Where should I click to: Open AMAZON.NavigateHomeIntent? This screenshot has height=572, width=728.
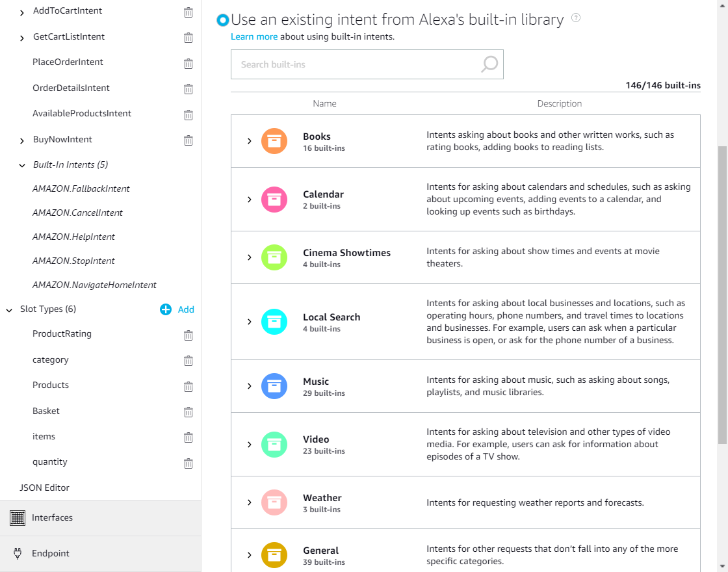tap(94, 285)
